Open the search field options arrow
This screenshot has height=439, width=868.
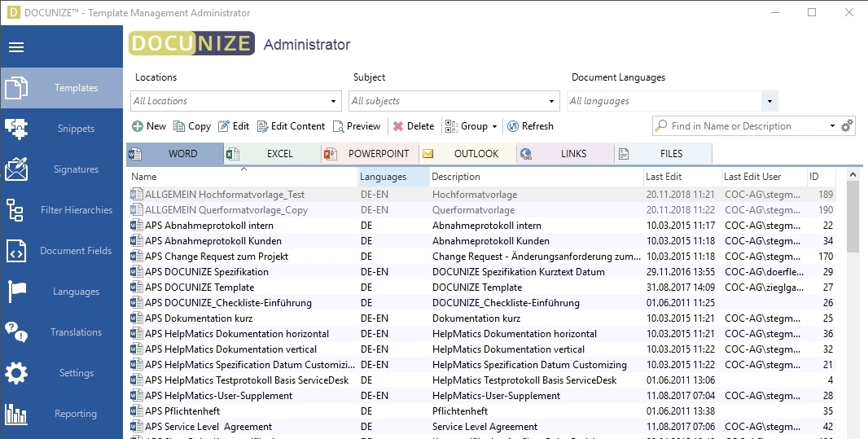(832, 126)
